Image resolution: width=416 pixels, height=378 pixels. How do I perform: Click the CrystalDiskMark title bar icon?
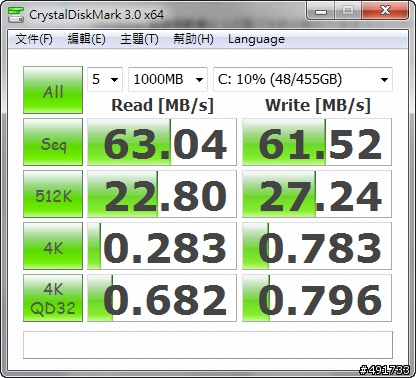point(16,14)
